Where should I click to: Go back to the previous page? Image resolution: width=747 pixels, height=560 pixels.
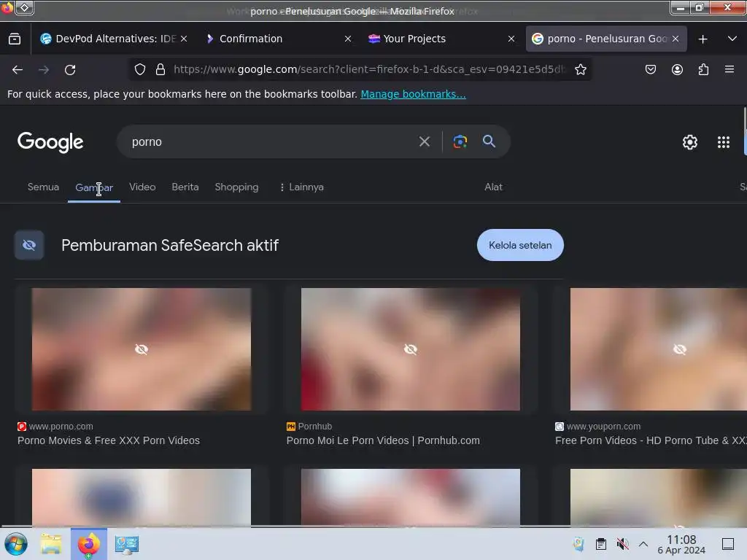[x=18, y=69]
